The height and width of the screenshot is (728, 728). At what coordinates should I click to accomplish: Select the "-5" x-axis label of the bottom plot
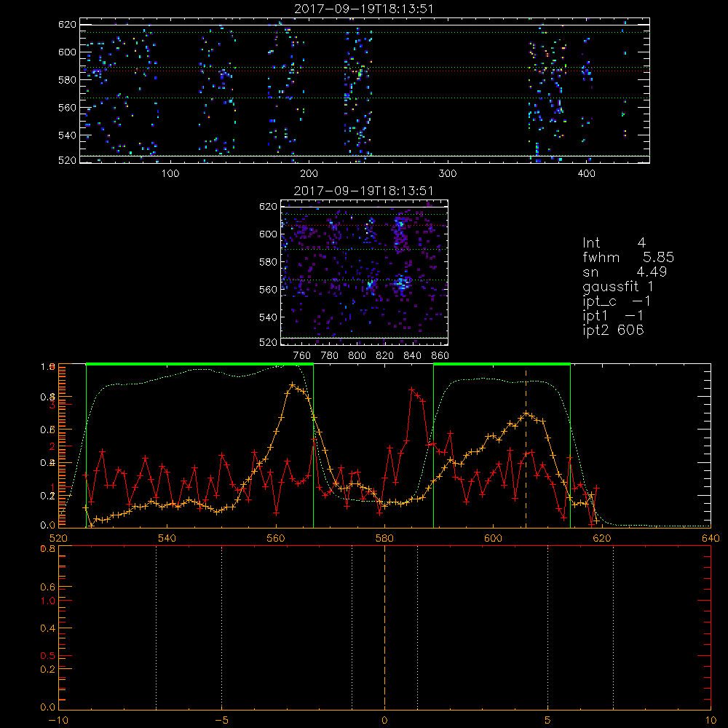coord(221,721)
